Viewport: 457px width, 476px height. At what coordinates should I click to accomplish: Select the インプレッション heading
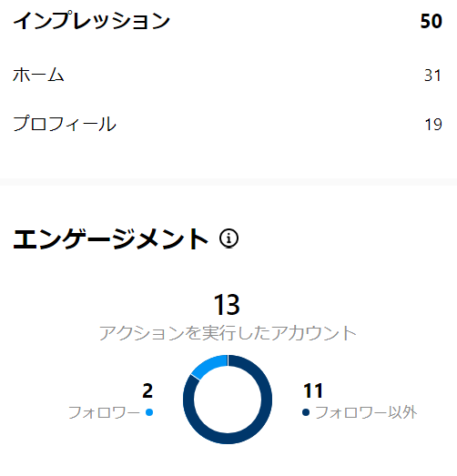click(91, 21)
